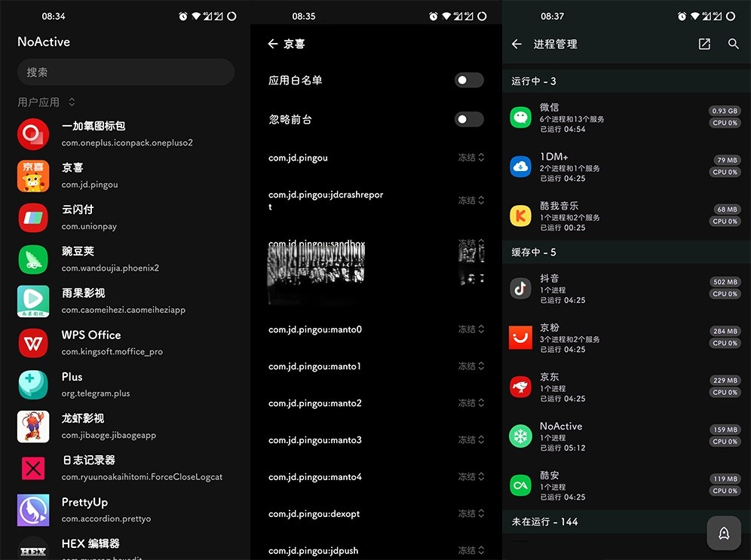This screenshot has width=751, height=560.
Task: Expand the 用户应用 category selector
Action: coord(47,102)
